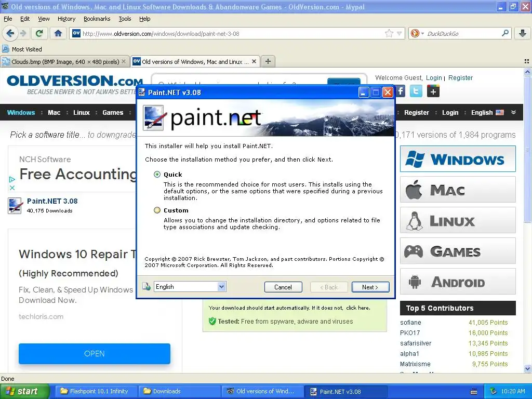Open the File menu
532x399 pixels.
[x=8, y=19]
